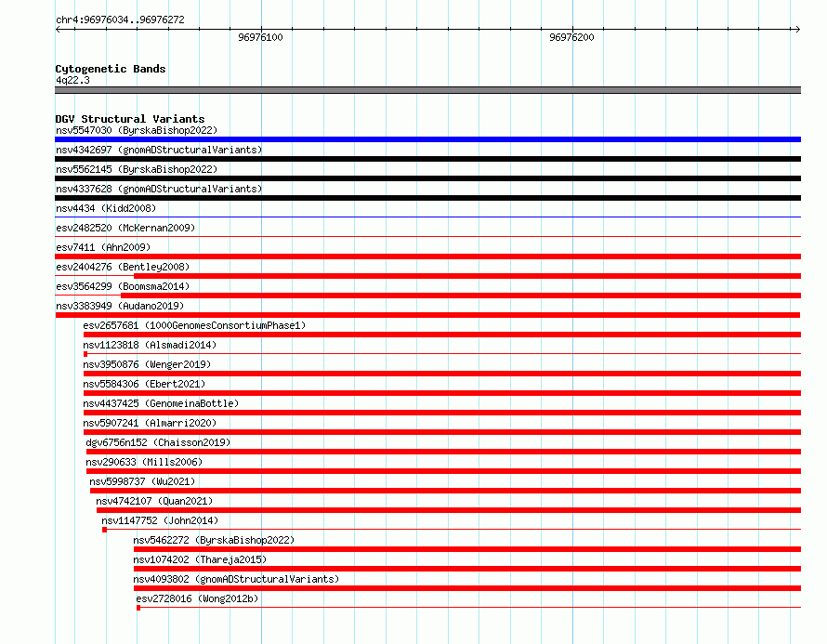This screenshot has height=644, width=827.
Task: Open nsv5584306 (Ebert2021) variant
Action: click(145, 384)
